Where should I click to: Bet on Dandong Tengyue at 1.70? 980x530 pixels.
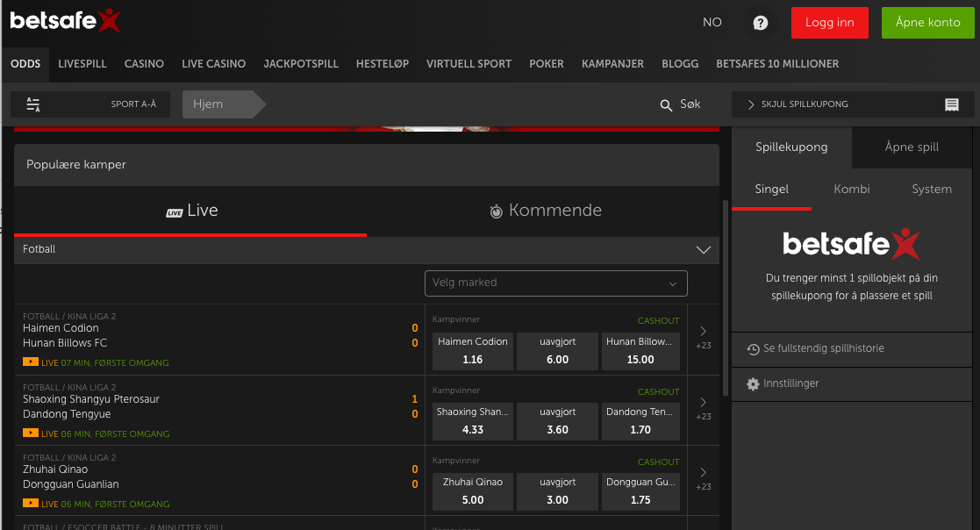coord(640,421)
